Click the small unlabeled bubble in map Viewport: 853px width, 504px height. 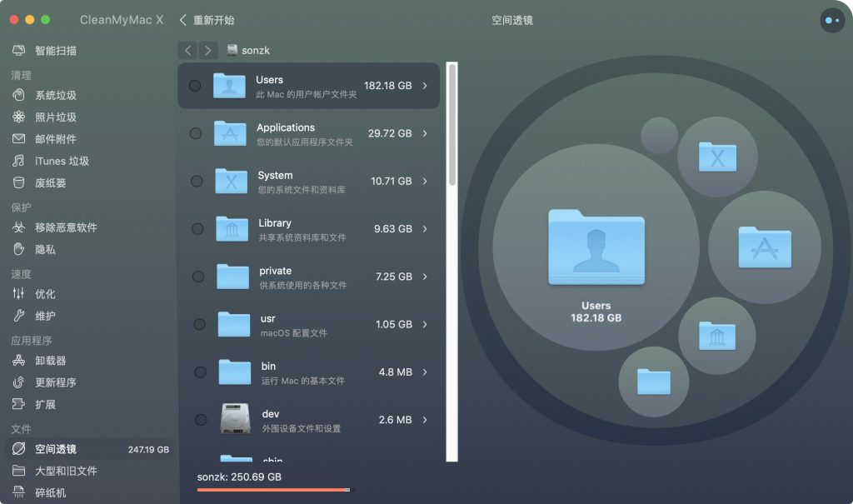tap(660, 136)
